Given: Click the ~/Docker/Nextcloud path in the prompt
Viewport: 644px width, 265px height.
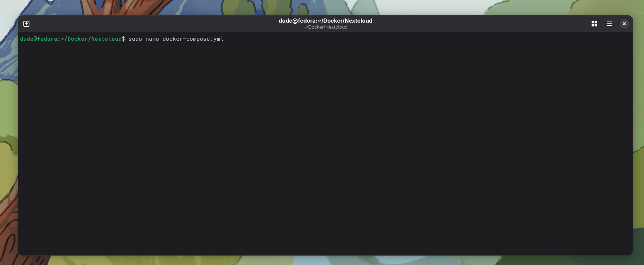Looking at the screenshot, I should (x=91, y=39).
